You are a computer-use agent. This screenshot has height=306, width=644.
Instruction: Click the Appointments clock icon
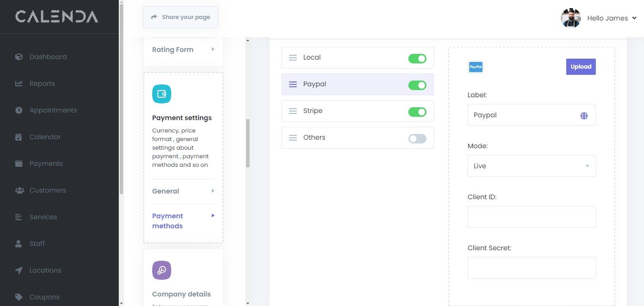click(x=19, y=110)
